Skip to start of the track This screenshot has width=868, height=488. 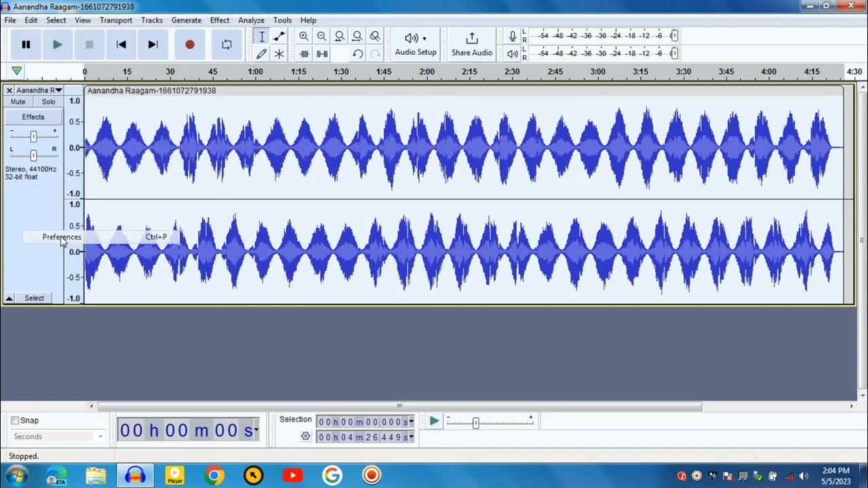[x=121, y=45]
